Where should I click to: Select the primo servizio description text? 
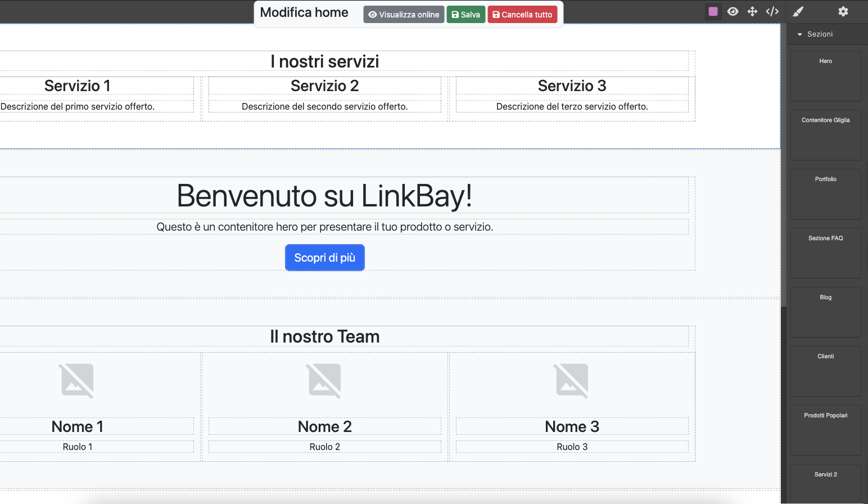point(78,106)
